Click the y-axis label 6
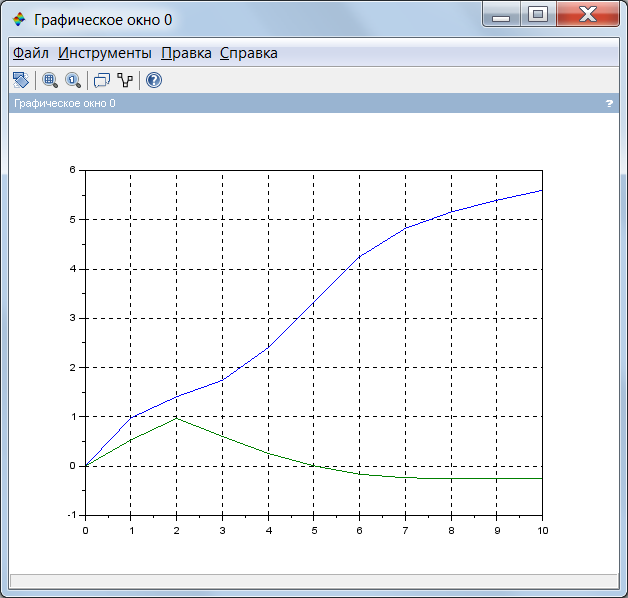The width and height of the screenshot is (628, 598). 72,170
